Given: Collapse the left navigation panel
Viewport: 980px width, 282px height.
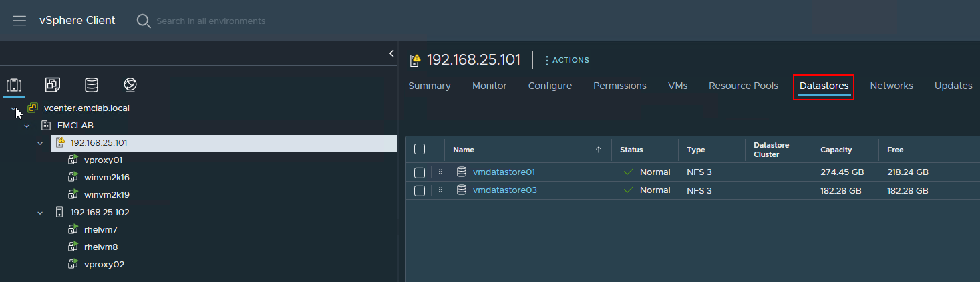Looking at the screenshot, I should point(391,54).
